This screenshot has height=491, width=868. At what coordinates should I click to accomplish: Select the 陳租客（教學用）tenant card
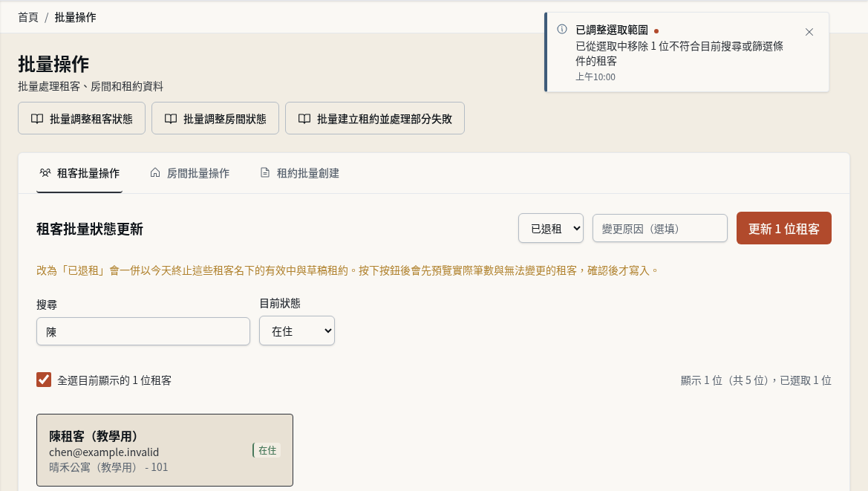click(x=165, y=450)
